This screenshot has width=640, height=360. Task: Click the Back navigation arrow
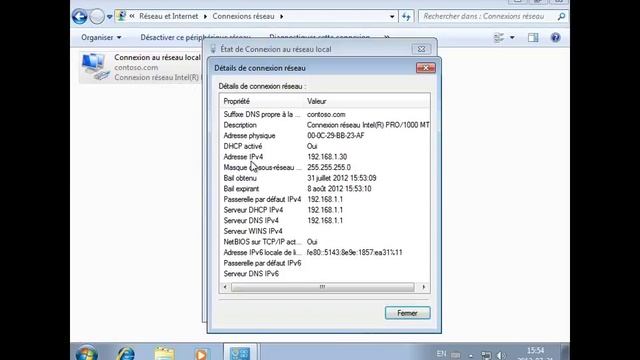coord(80,17)
